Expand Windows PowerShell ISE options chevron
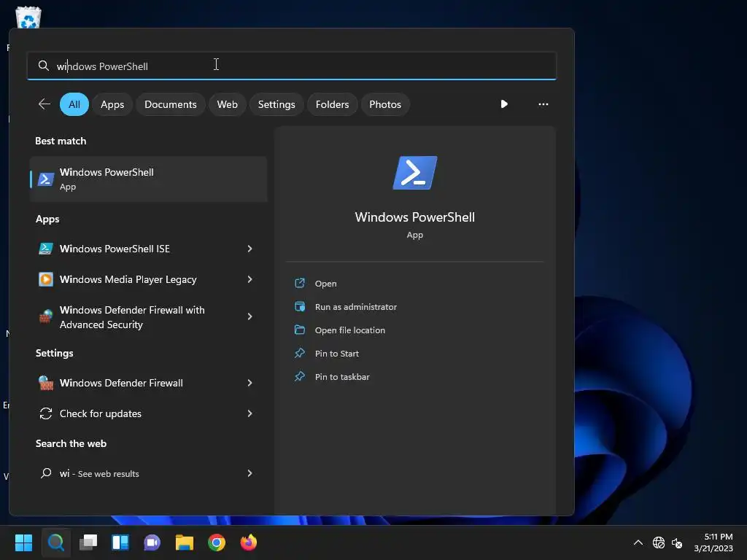 [x=249, y=249]
